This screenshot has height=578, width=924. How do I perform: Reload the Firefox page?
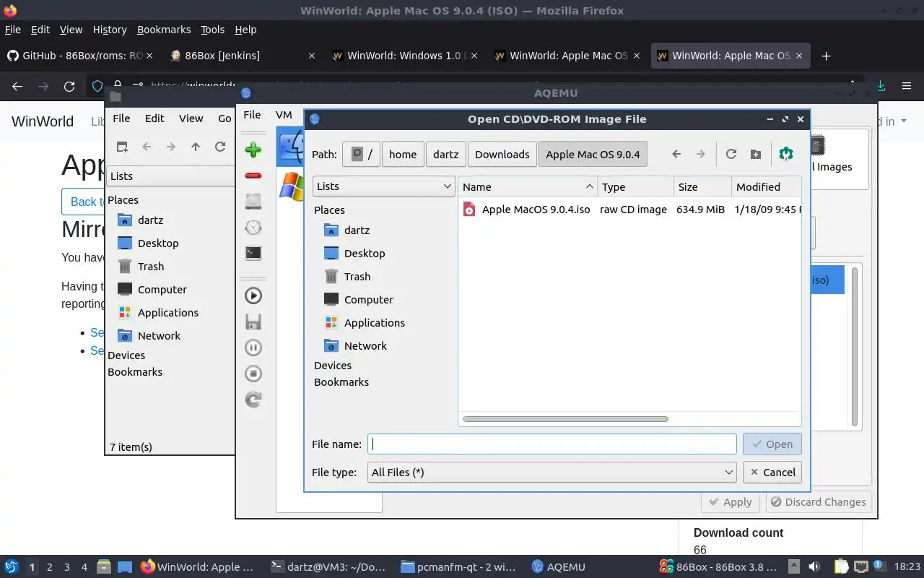[x=69, y=86]
